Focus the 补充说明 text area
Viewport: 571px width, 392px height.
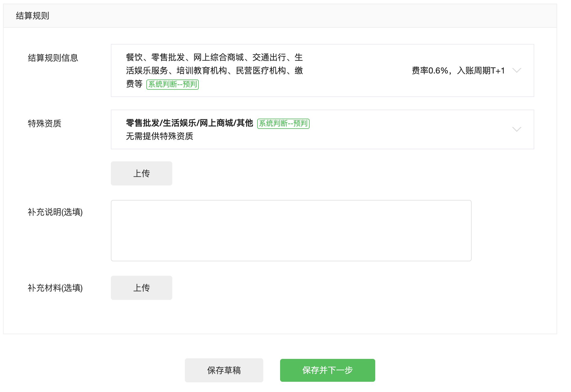coord(291,231)
